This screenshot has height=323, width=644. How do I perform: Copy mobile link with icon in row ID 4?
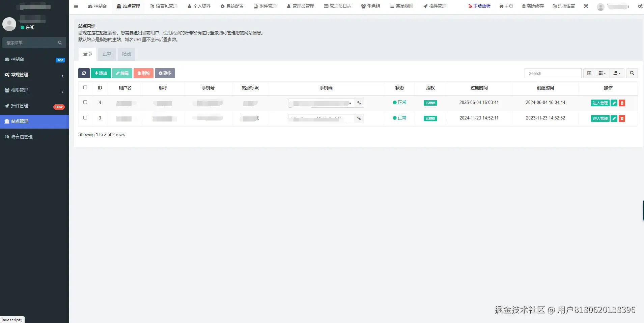point(359,103)
